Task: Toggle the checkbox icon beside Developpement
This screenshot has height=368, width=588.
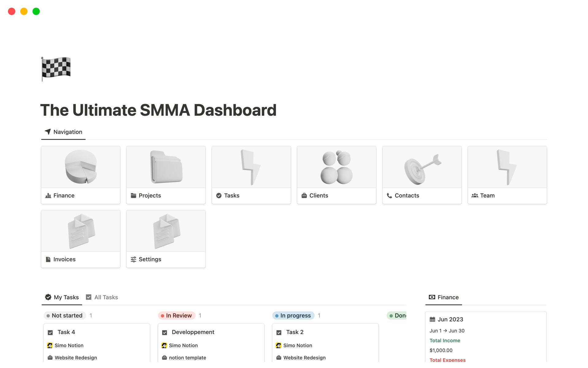Action: tap(165, 332)
